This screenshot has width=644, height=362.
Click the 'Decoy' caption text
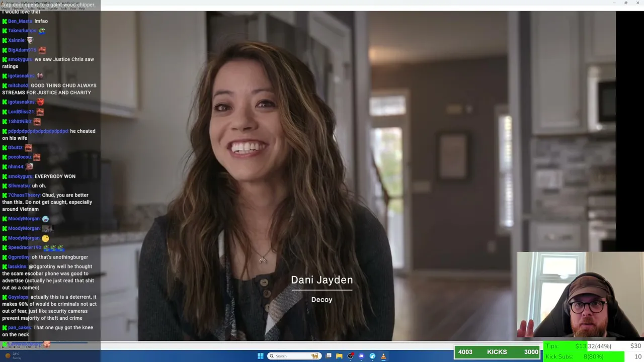pyautogui.click(x=322, y=300)
